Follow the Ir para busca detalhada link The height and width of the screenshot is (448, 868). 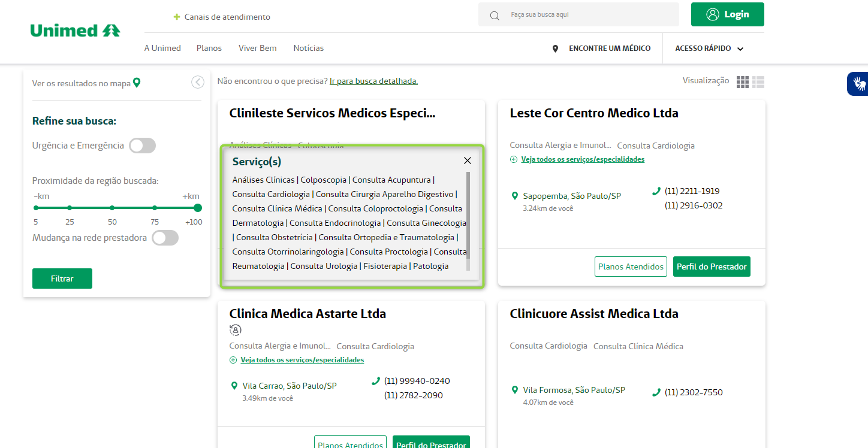373,81
